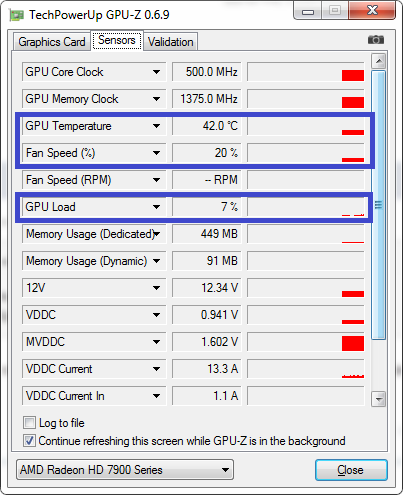This screenshot has height=495, width=403.
Task: Minimize the GPU-Z window
Action: (308, 12)
